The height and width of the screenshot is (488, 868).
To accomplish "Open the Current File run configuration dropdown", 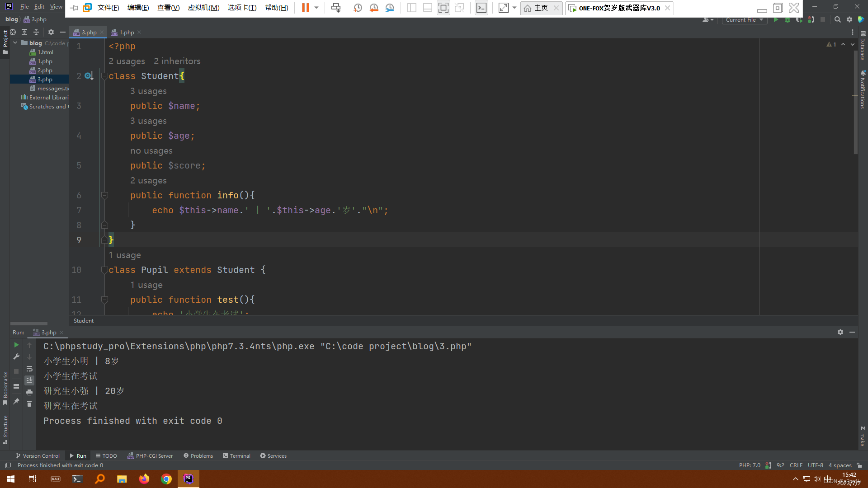I will click(x=744, y=20).
